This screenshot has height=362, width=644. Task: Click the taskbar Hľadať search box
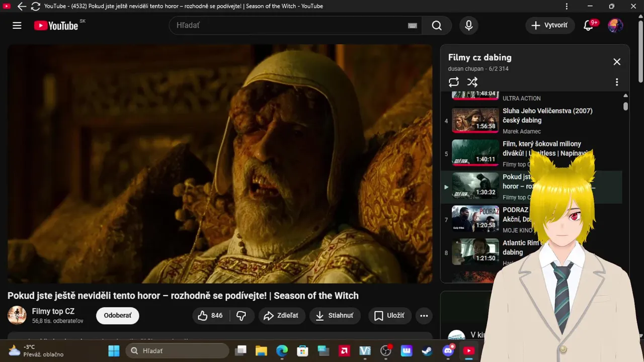click(x=177, y=351)
